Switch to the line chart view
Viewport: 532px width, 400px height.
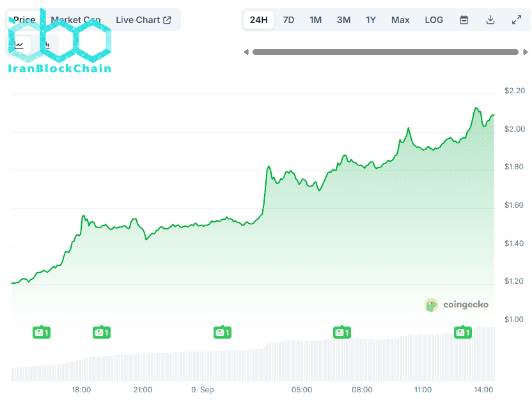[x=19, y=45]
